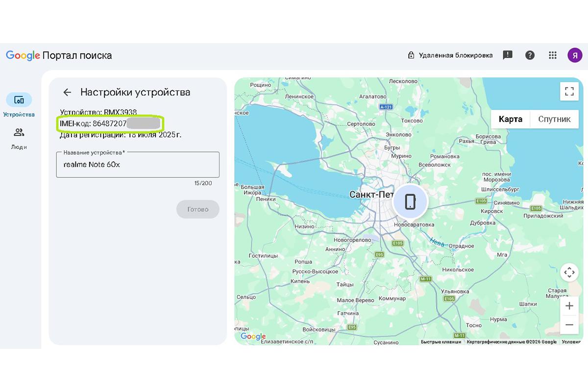This screenshot has width=588, height=392.
Task: Click the Быстрые клавиши map link
Action: click(441, 342)
